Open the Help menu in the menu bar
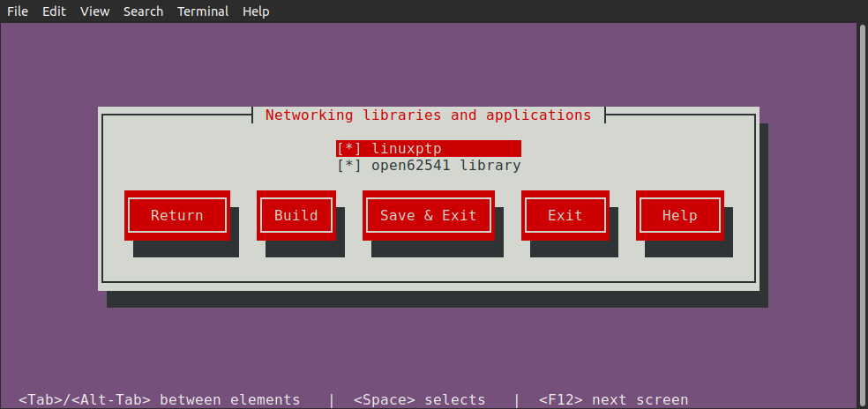 (x=256, y=11)
